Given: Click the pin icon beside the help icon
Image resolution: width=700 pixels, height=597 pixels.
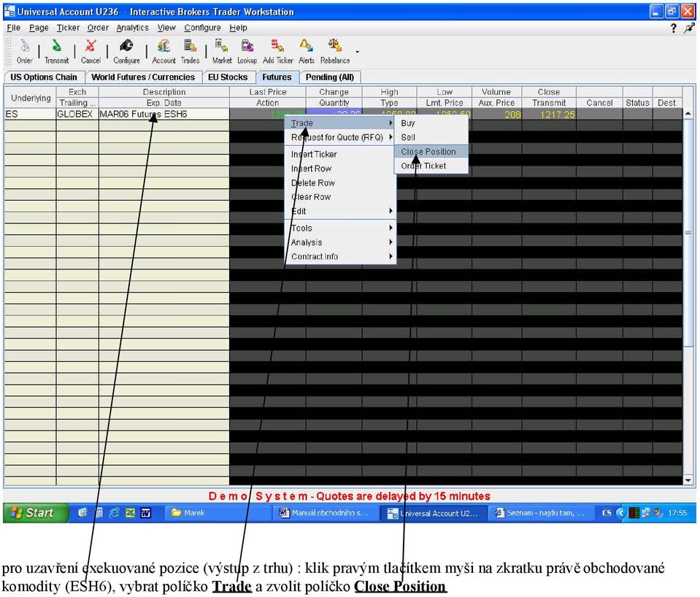Looking at the screenshot, I should click(689, 28).
